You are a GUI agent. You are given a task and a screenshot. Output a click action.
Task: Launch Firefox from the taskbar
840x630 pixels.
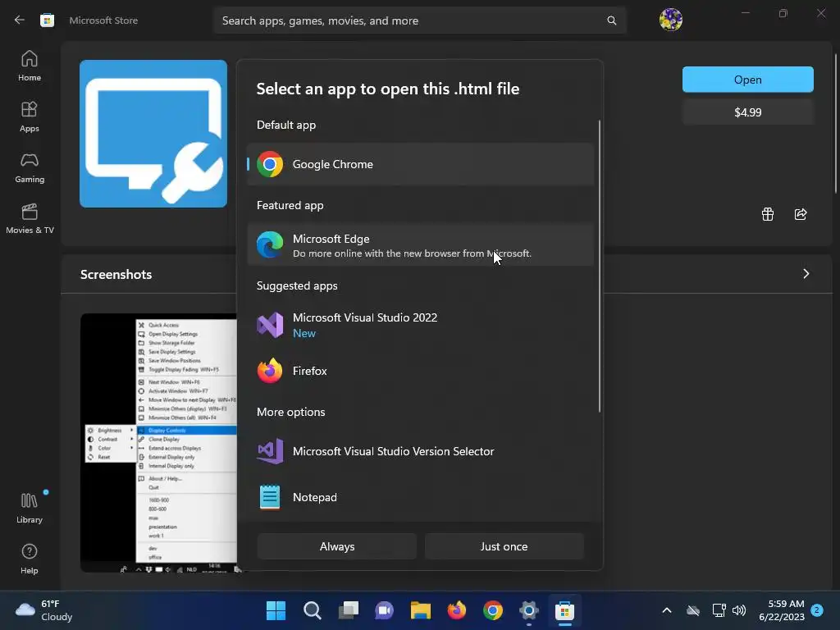pos(456,610)
